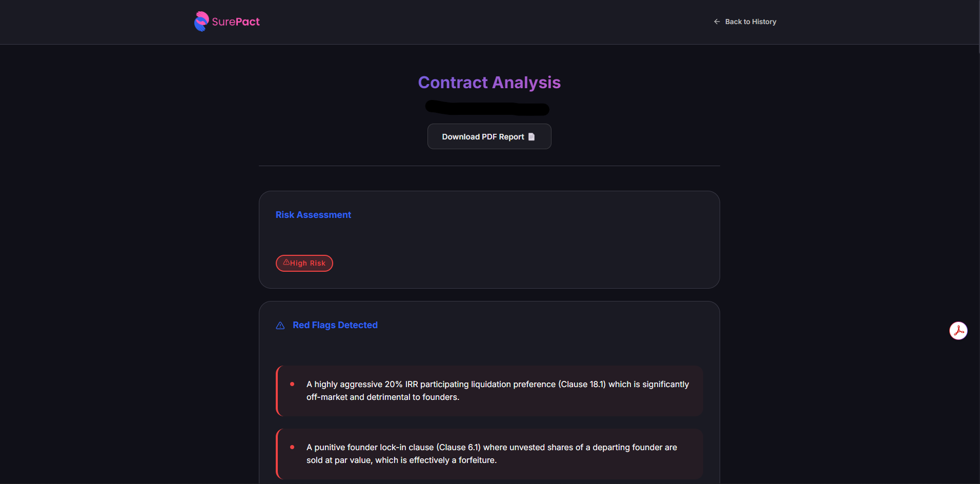The height and width of the screenshot is (484, 980).
Task: Click the document icon on Download PDF Report
Action: (x=530, y=136)
